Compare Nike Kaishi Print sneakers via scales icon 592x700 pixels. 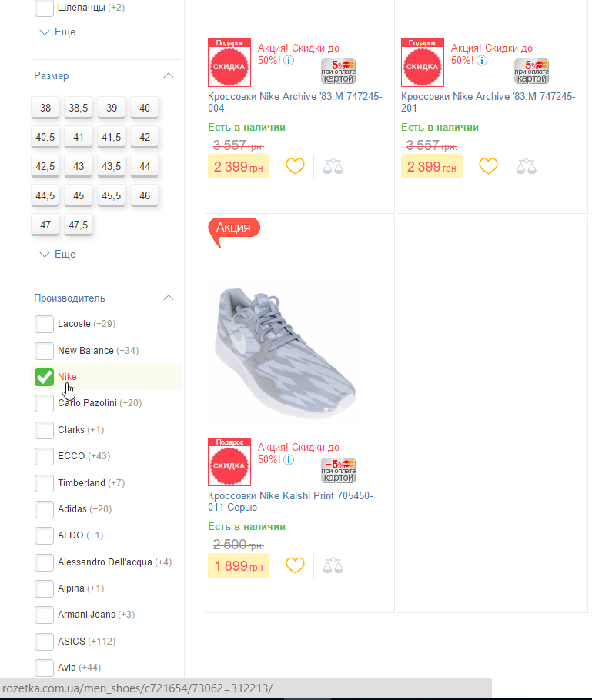tap(333, 565)
